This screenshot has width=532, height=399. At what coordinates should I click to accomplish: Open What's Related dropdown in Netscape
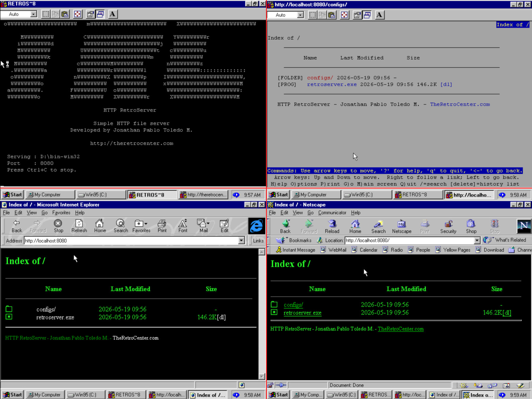(x=505, y=240)
